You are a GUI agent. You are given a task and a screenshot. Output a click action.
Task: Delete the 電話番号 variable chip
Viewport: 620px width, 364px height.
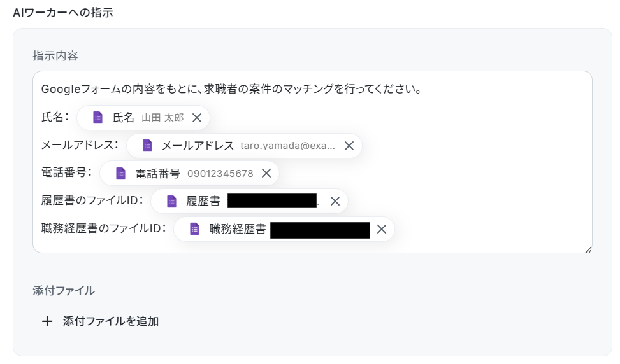(266, 173)
